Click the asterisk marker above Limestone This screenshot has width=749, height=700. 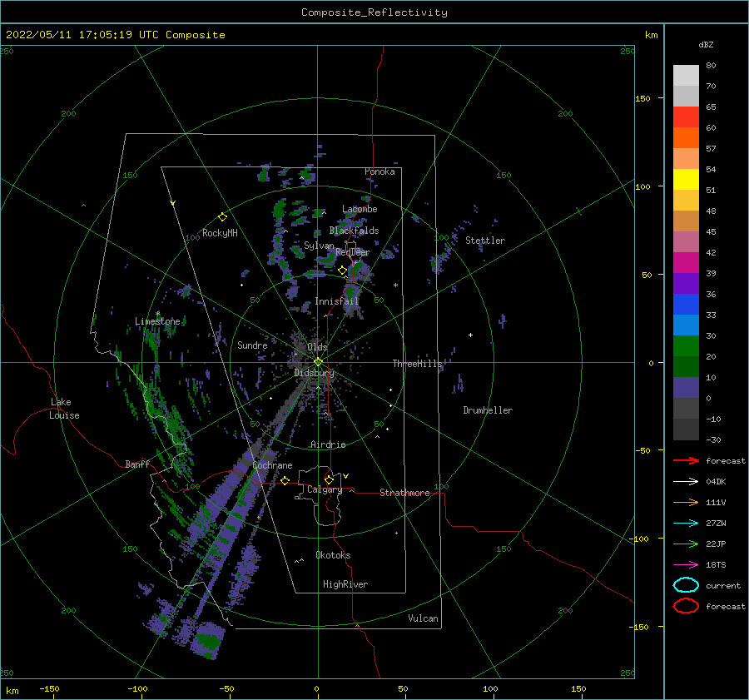click(x=157, y=314)
